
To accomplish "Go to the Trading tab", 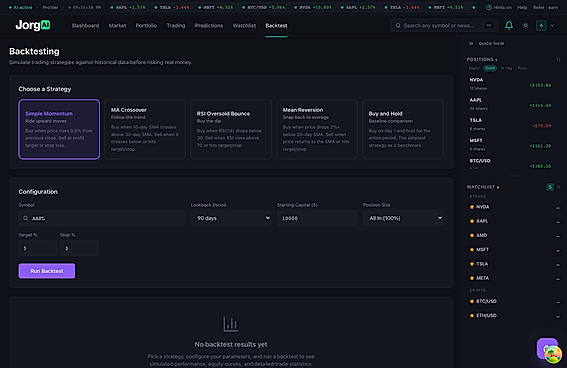I will pos(176,26).
